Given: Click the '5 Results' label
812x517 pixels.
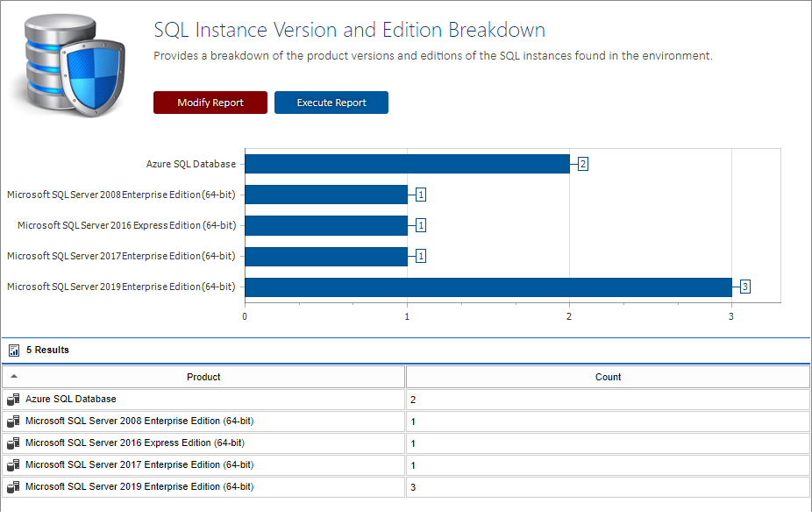Looking at the screenshot, I should [47, 350].
